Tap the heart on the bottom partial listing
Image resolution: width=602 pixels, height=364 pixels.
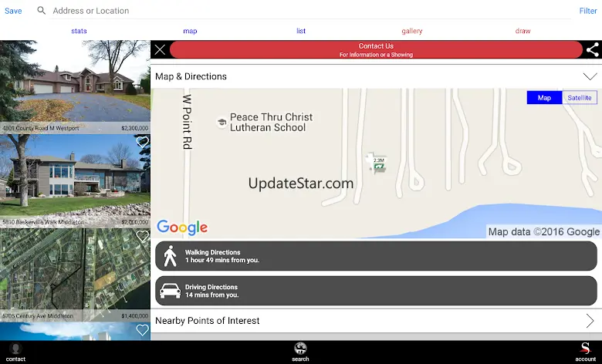143,330
